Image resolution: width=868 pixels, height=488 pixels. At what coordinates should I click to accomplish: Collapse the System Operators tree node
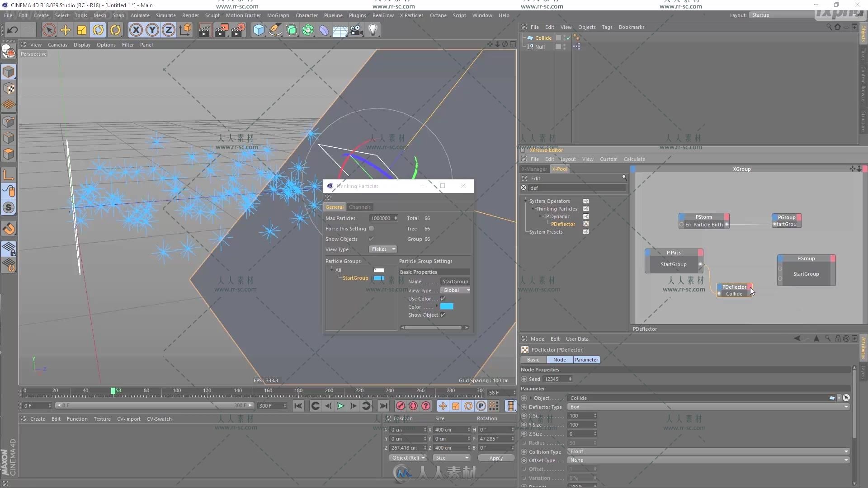pos(526,201)
